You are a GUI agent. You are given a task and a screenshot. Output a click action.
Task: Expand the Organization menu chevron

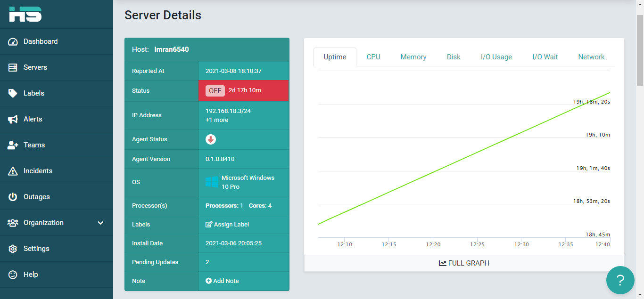coord(100,223)
